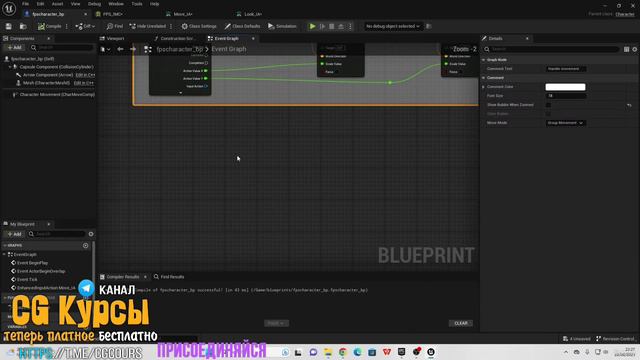Switch to the Construction Script tab
This screenshot has height=360, width=640.
177,38
